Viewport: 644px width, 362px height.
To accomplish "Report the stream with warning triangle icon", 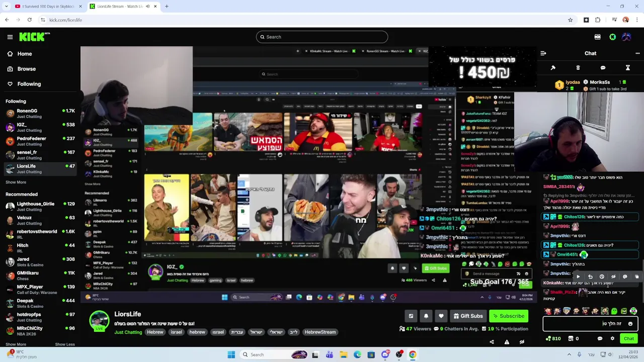I will click(507, 342).
